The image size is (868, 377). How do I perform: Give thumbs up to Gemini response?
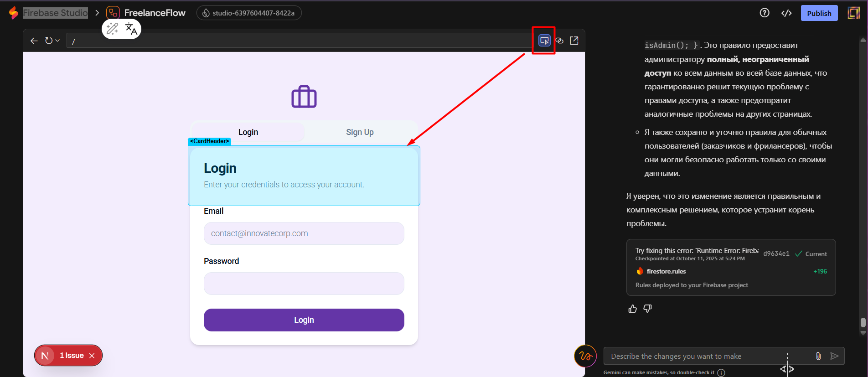tap(632, 309)
